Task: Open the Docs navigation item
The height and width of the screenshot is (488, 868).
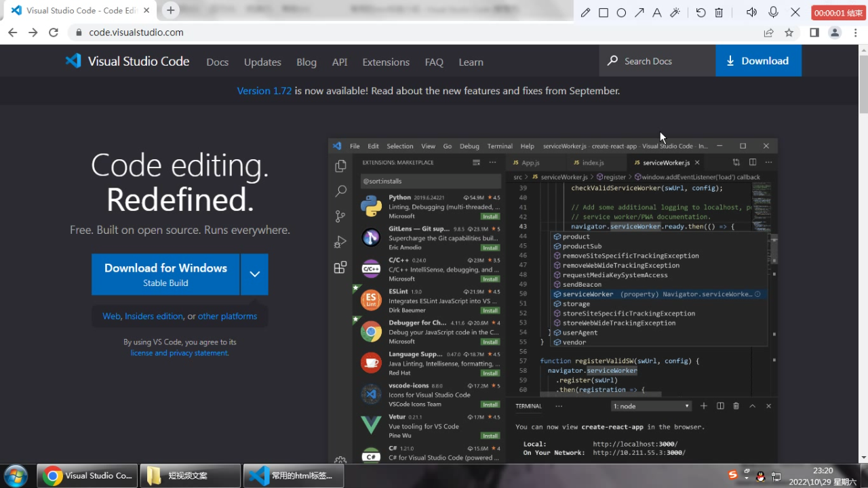Action: coord(217,62)
